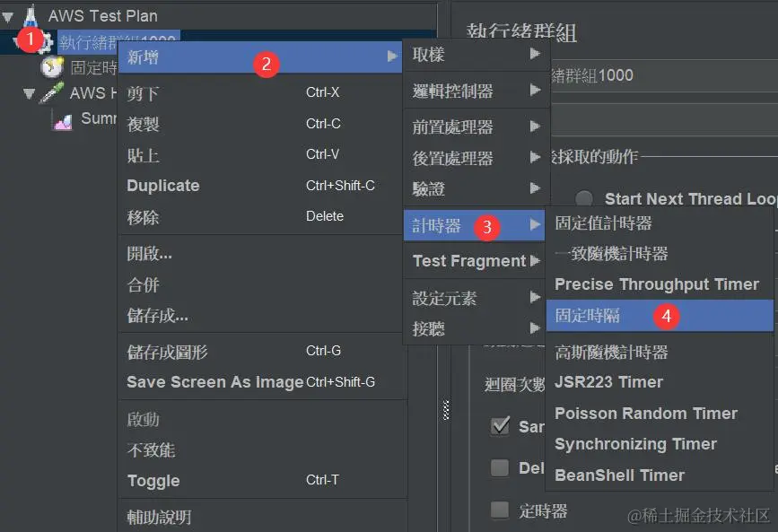The width and height of the screenshot is (778, 532).
Task: Select Save Screen As Image
Action: tap(214, 381)
